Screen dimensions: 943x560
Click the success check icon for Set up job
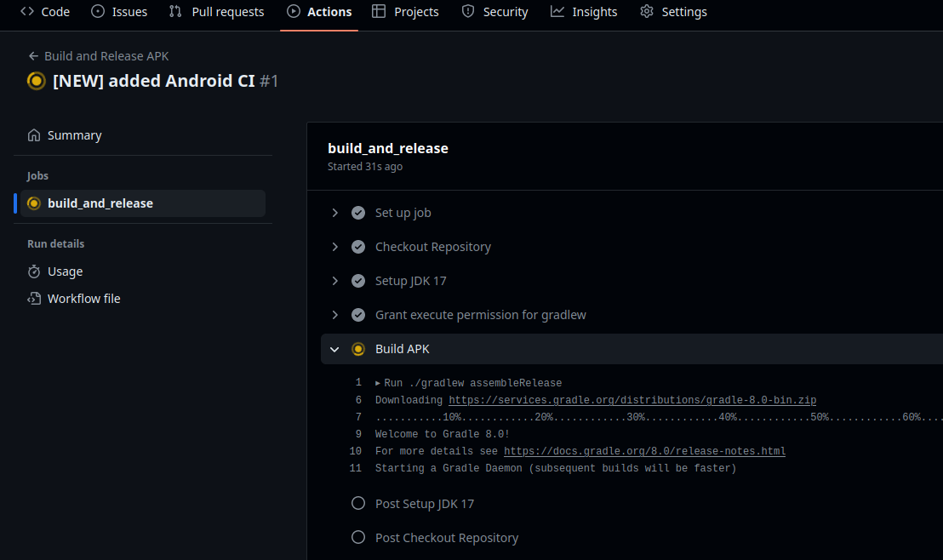[358, 213]
